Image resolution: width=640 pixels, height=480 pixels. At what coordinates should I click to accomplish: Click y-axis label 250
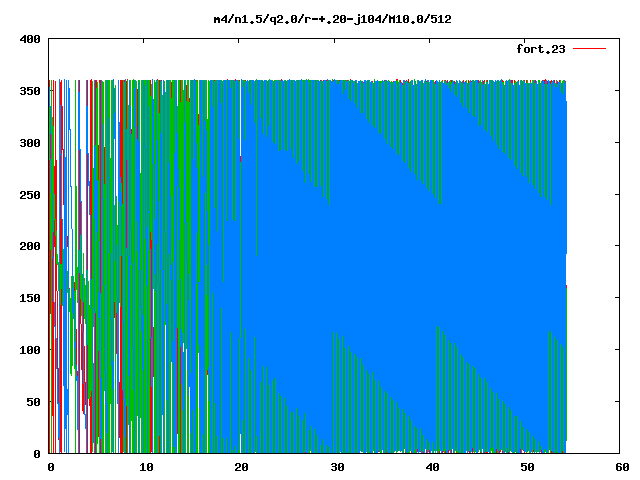(x=30, y=195)
